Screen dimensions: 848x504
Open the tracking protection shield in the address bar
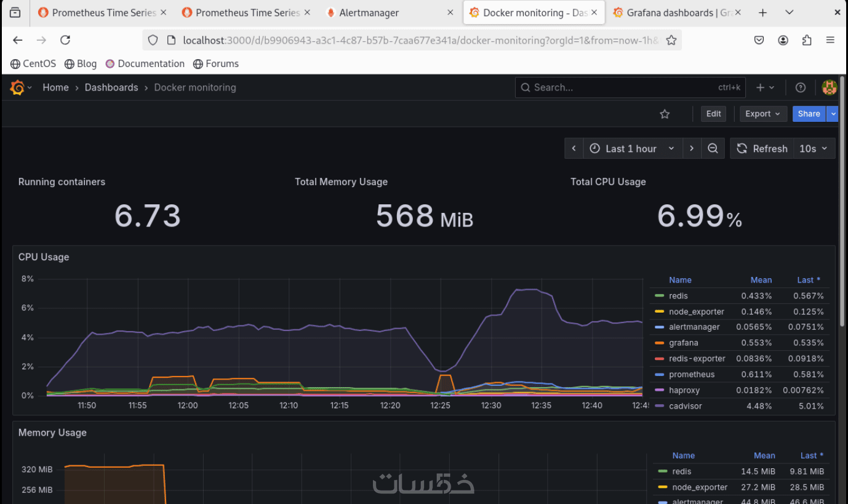[153, 40]
